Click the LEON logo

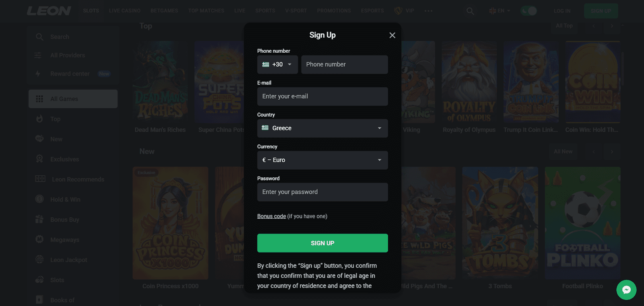49,11
